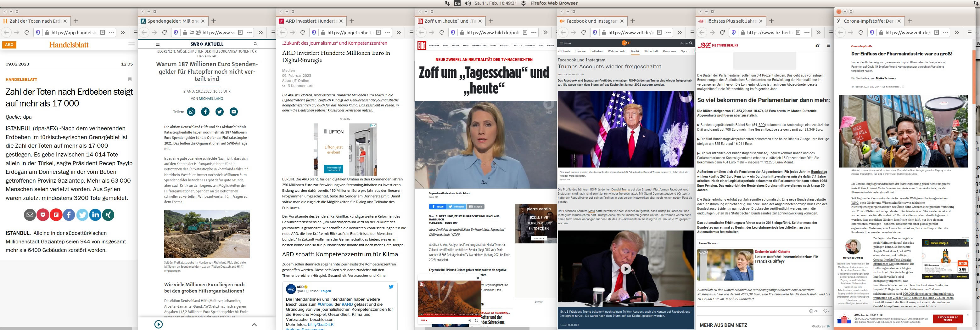
Task: Open network indicator in top bar
Action: click(447, 3)
